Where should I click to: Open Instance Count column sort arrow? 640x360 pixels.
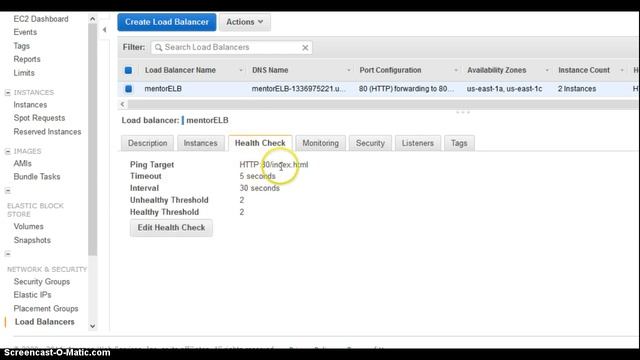coord(622,71)
